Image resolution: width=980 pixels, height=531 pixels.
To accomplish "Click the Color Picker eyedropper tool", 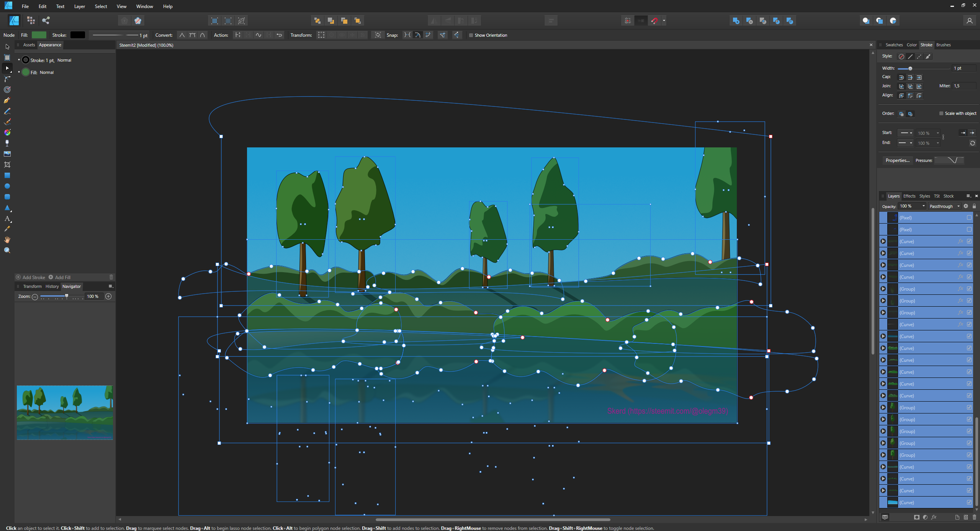I will click(7, 229).
